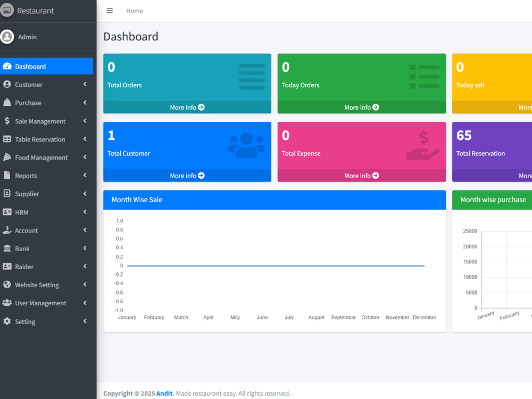Click the Customer person icon in sidebar
Image resolution: width=532 pixels, height=399 pixels.
point(7,84)
